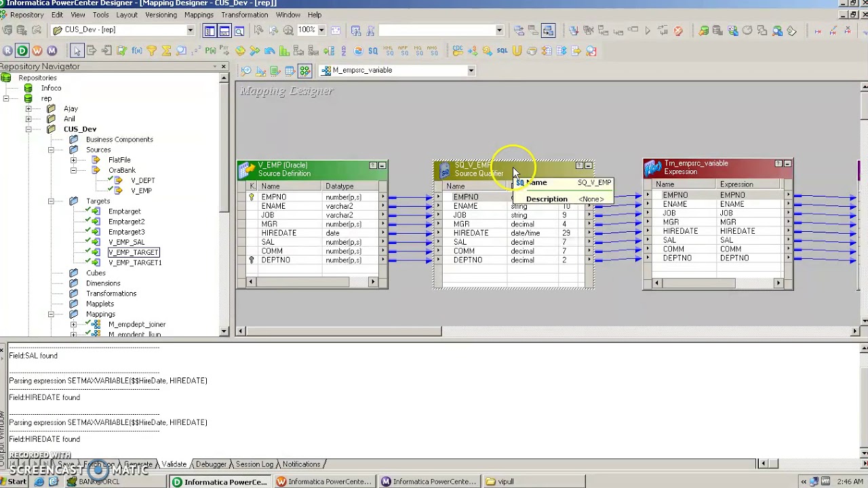This screenshot has height=488, width=868.
Task: Open the M_empsrc_variable mapping dropdown
Action: (471, 70)
